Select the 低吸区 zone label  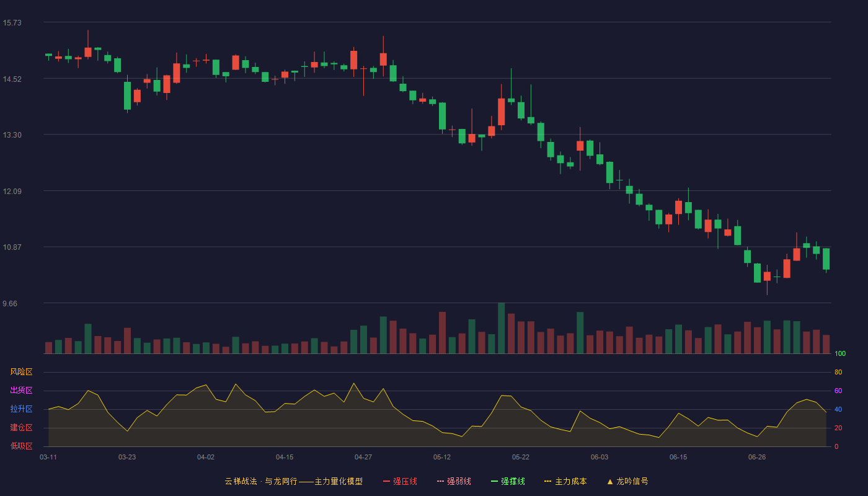(21, 446)
